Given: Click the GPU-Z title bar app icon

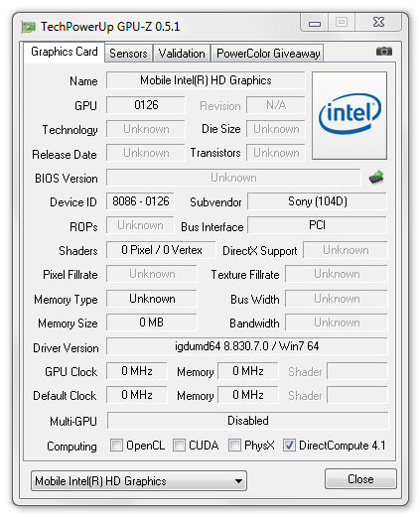Looking at the screenshot, I should (x=29, y=27).
